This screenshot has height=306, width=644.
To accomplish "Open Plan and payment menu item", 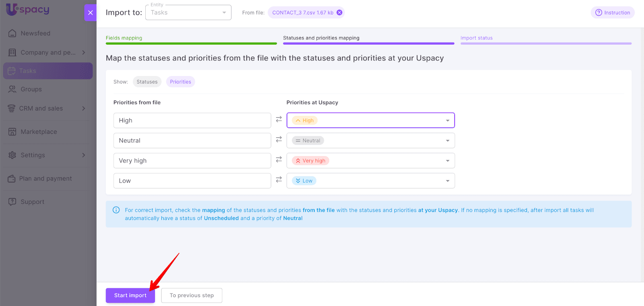I will coord(45,179).
